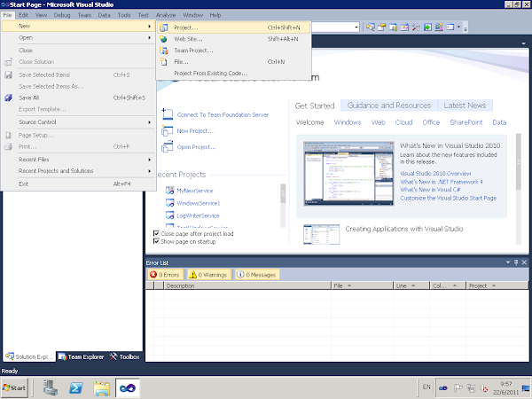Click the Recent Projects list scrollbar
This screenshot has height=399, width=532.
pyautogui.click(x=283, y=206)
